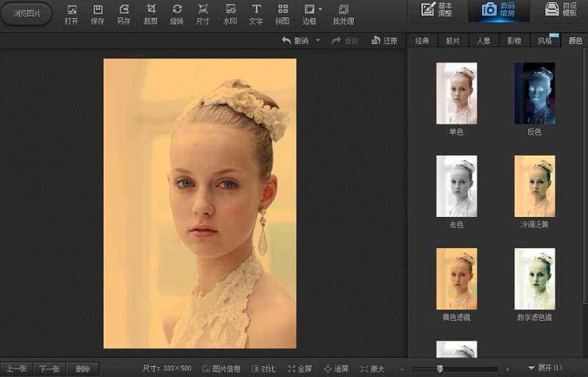This screenshot has width=588, height=377.
Task: Click the main portrait image canvas
Action: [x=200, y=203]
